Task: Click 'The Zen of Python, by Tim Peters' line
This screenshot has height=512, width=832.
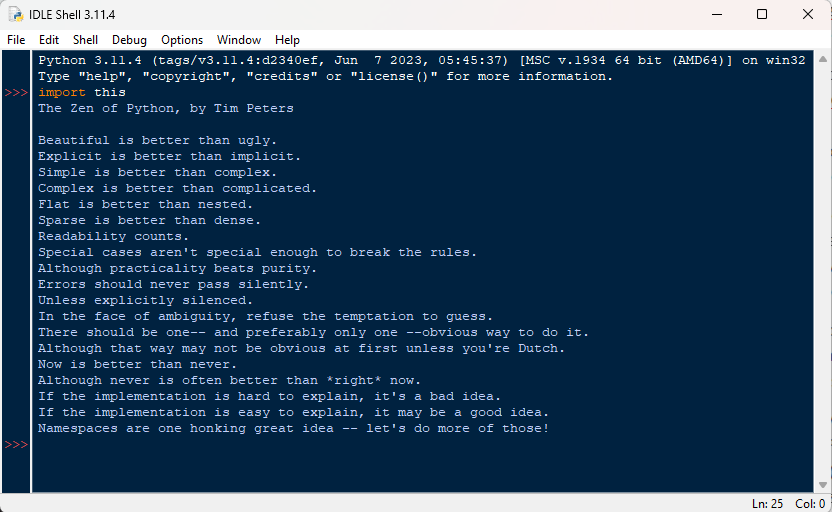Action: click(x=165, y=108)
